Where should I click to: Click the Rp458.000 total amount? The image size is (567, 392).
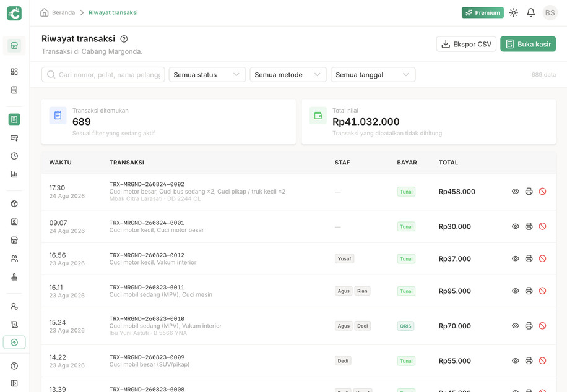tap(457, 192)
